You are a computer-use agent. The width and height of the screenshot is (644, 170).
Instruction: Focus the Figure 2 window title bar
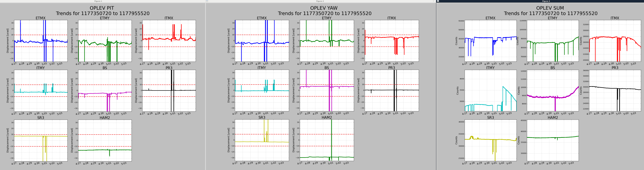coord(321,1)
